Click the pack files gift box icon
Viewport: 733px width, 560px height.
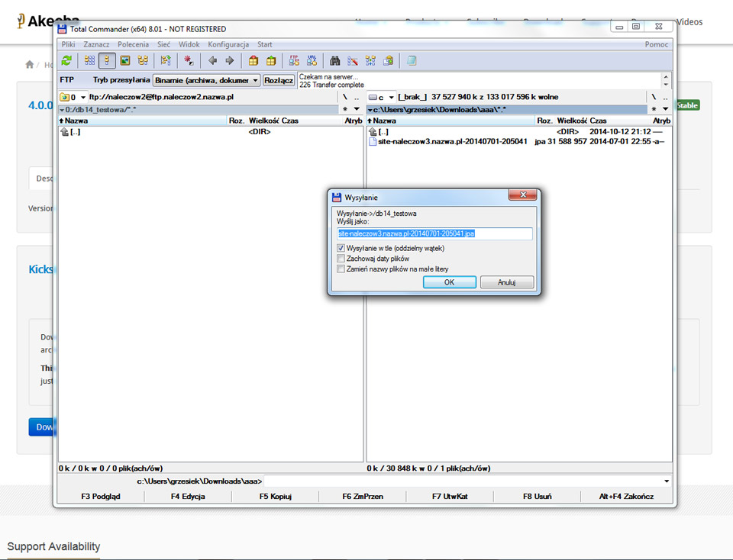[x=253, y=61]
